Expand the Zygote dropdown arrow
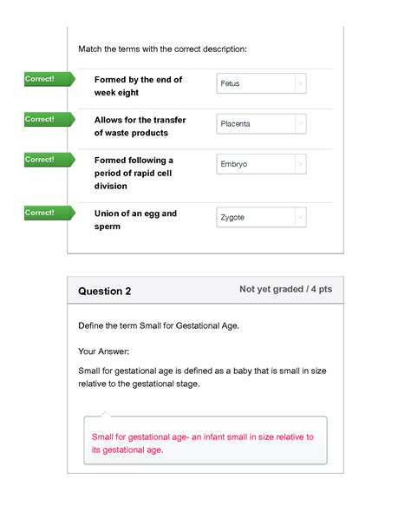The image size is (411, 532). point(300,218)
